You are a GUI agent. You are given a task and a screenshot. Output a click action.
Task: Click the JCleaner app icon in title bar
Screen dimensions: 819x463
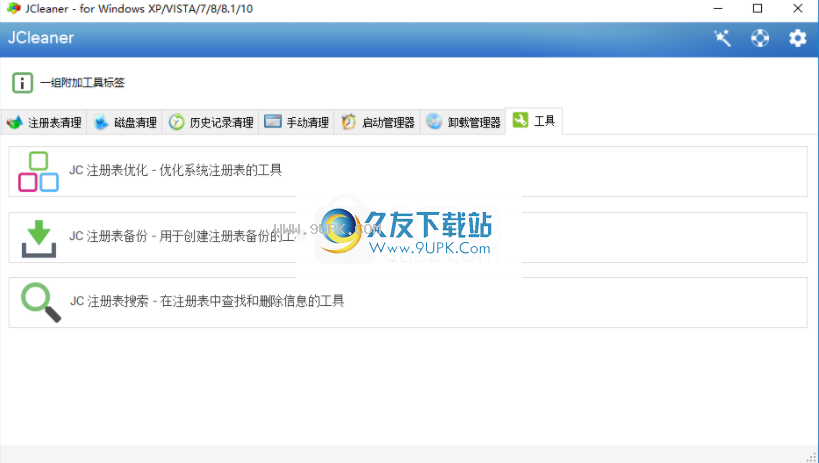[x=14, y=8]
